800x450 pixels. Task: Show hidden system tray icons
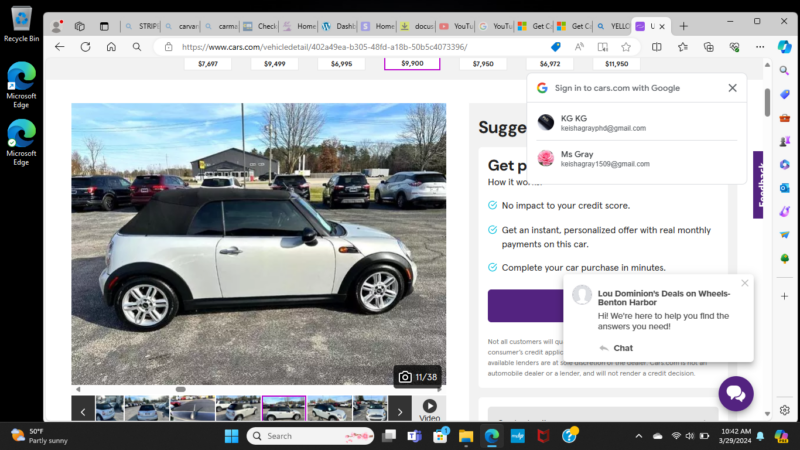click(638, 436)
